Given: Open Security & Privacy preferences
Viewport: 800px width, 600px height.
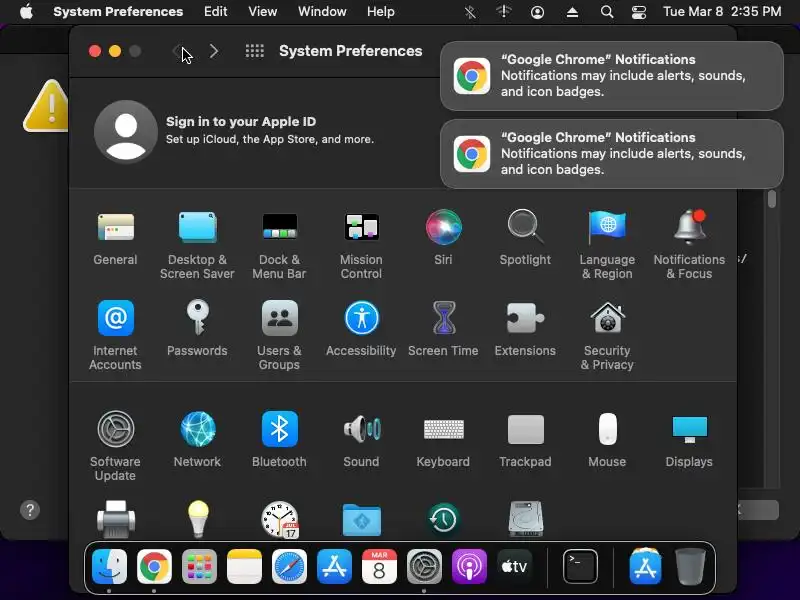Looking at the screenshot, I should [607, 335].
